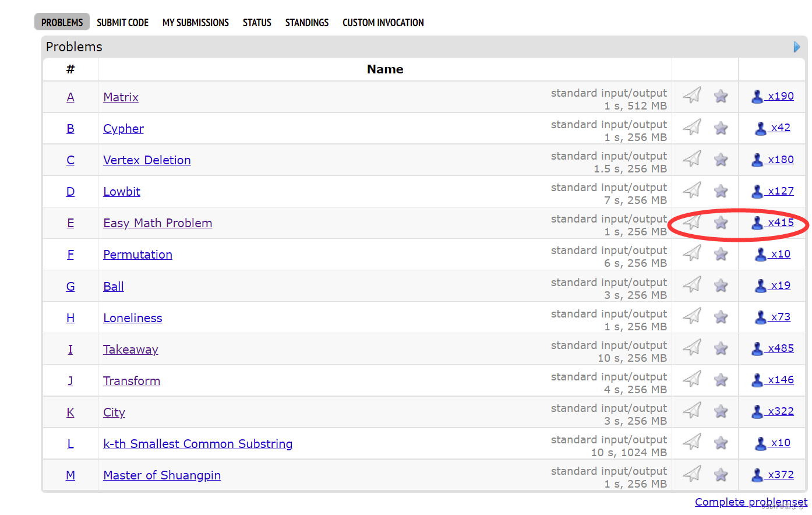Click the submit icon for Lowbit

[691, 189]
